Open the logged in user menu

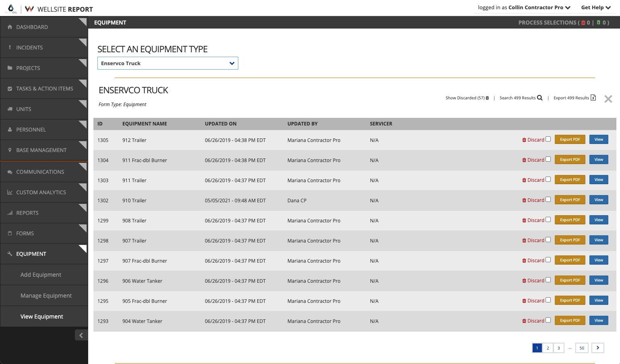click(524, 7)
